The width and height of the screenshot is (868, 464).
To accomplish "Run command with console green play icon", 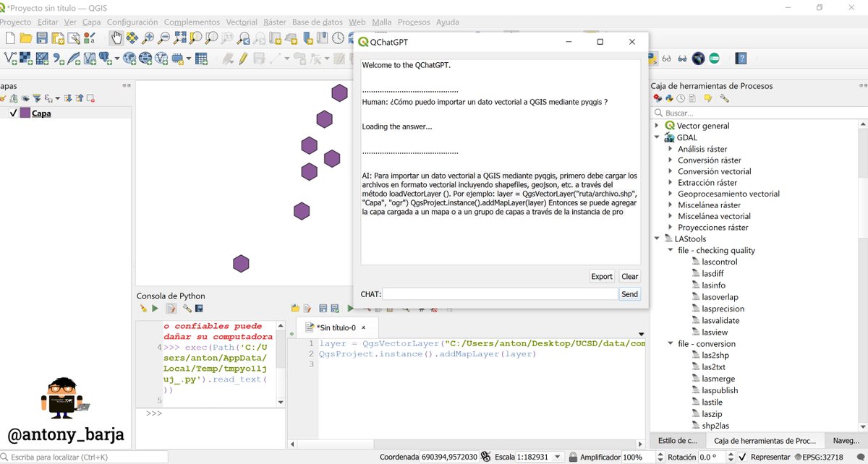I will tap(155, 309).
